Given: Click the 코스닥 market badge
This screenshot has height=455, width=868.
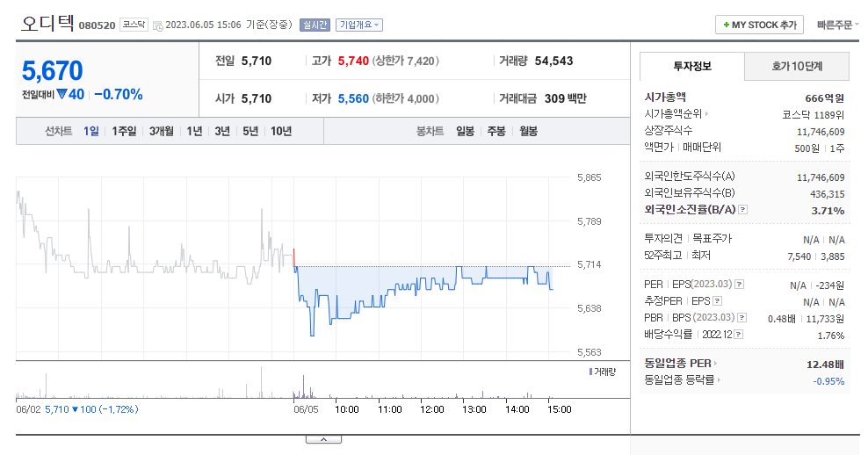Looking at the screenshot, I should [134, 25].
